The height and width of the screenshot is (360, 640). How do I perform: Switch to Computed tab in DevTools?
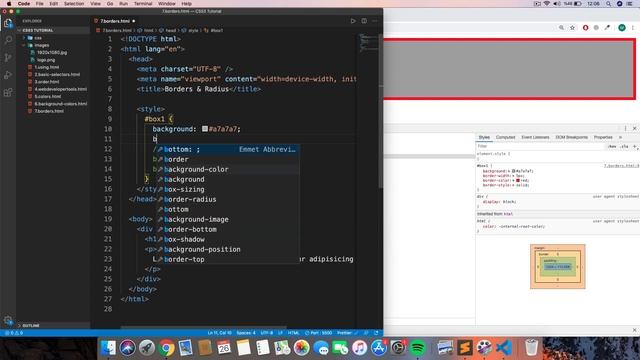(x=505, y=137)
